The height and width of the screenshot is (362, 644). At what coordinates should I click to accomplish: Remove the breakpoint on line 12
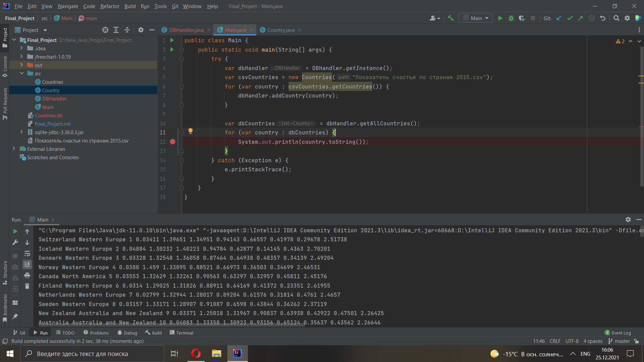click(x=172, y=142)
